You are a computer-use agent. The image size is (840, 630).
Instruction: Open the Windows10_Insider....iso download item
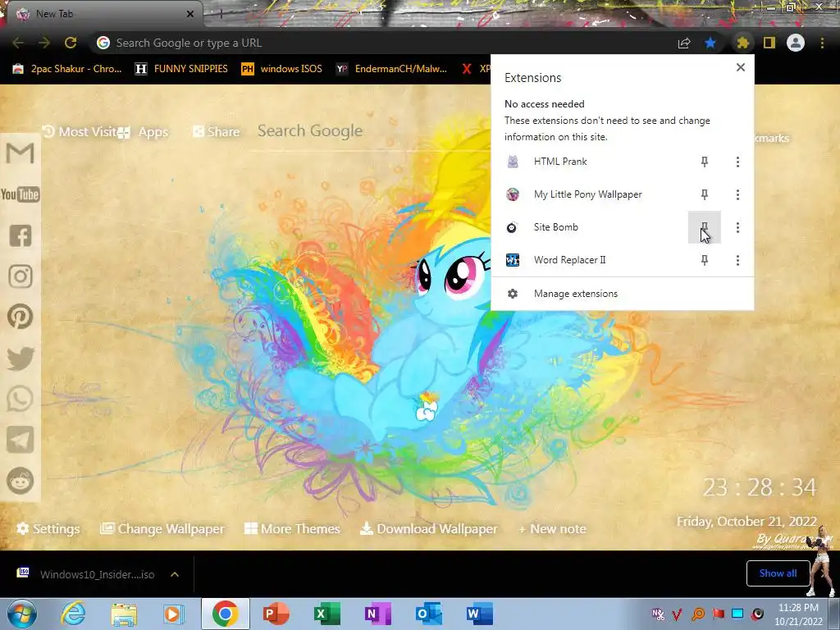tap(85, 574)
